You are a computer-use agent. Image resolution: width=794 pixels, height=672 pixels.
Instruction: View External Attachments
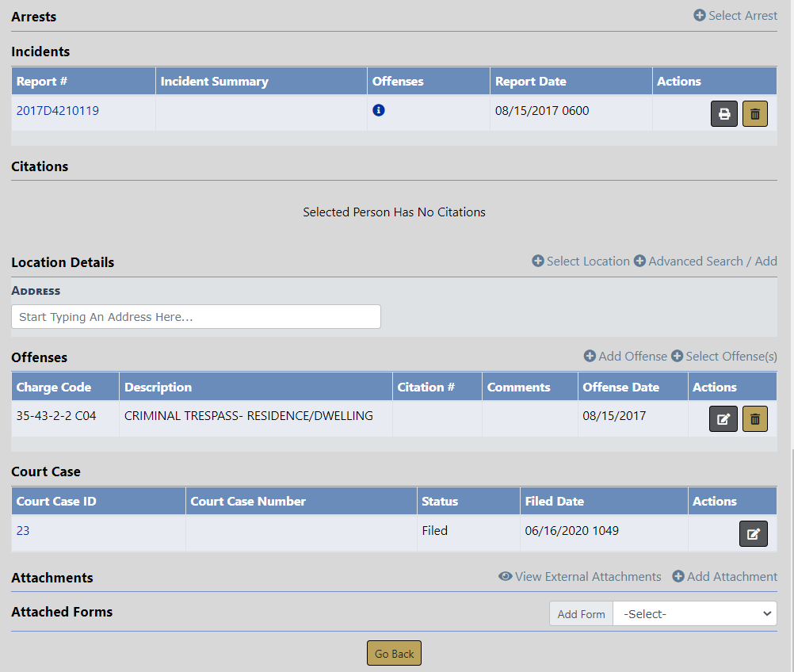tap(579, 577)
